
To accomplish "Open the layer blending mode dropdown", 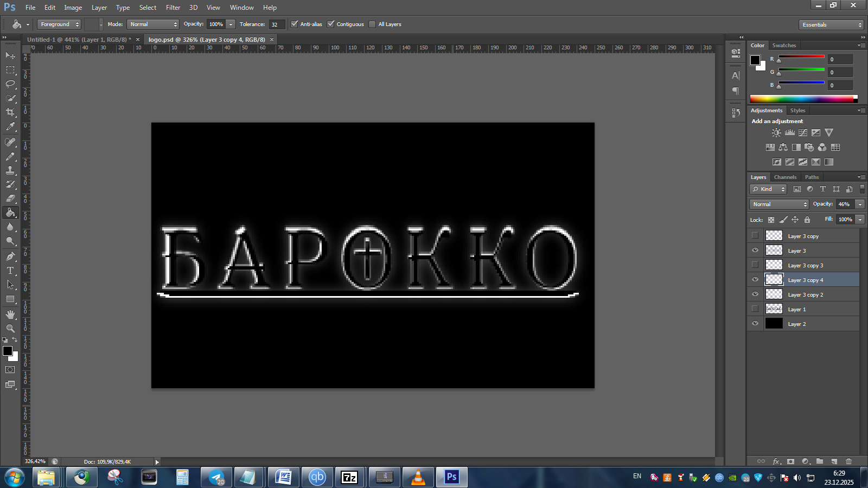I will (779, 204).
